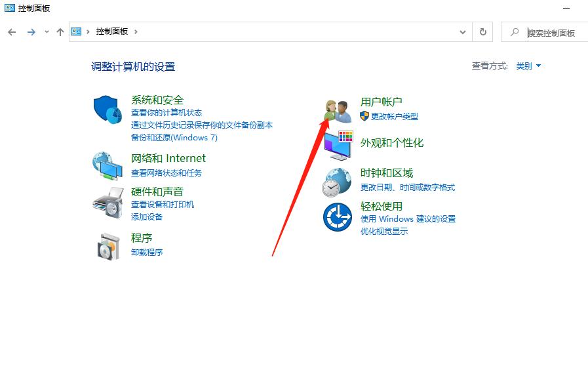Click the search magnifier icon

pyautogui.click(x=515, y=32)
